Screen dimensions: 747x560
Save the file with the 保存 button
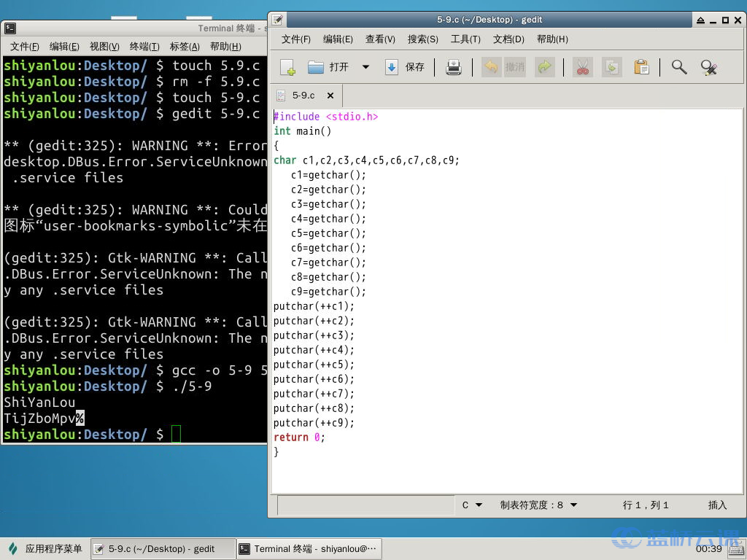[405, 67]
